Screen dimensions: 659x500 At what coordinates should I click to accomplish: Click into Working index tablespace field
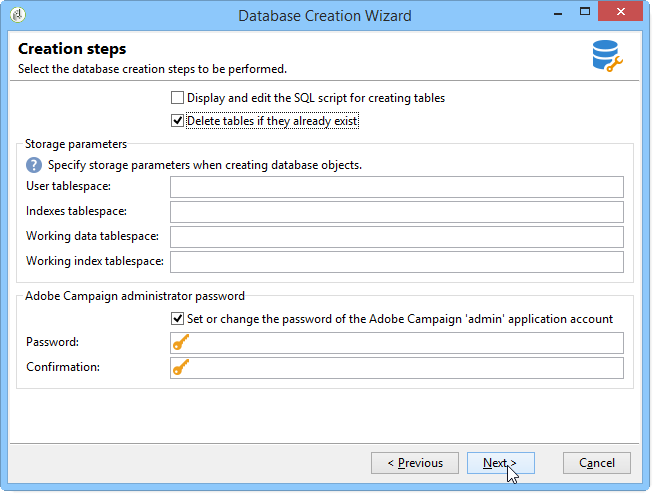[x=396, y=262]
